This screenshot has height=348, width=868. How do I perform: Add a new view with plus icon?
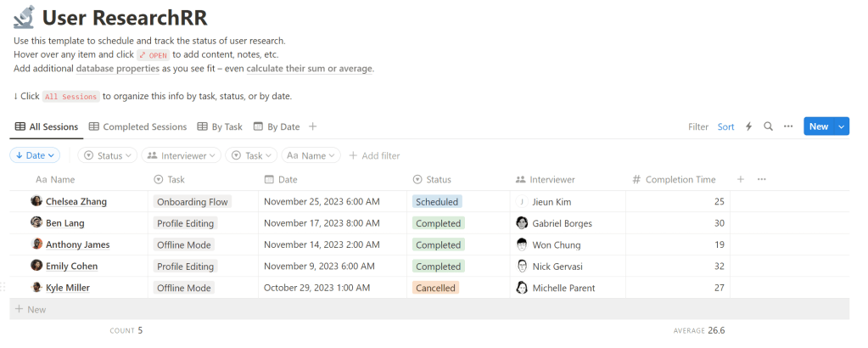click(x=313, y=126)
